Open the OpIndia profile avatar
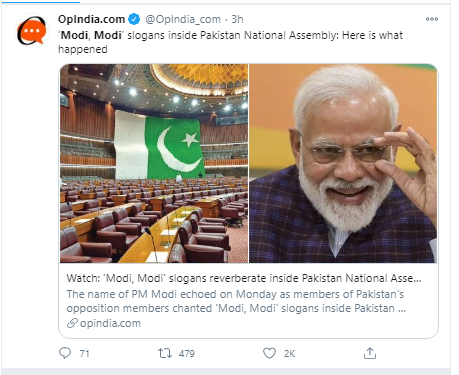The width and height of the screenshot is (459, 375). pyautogui.click(x=31, y=31)
